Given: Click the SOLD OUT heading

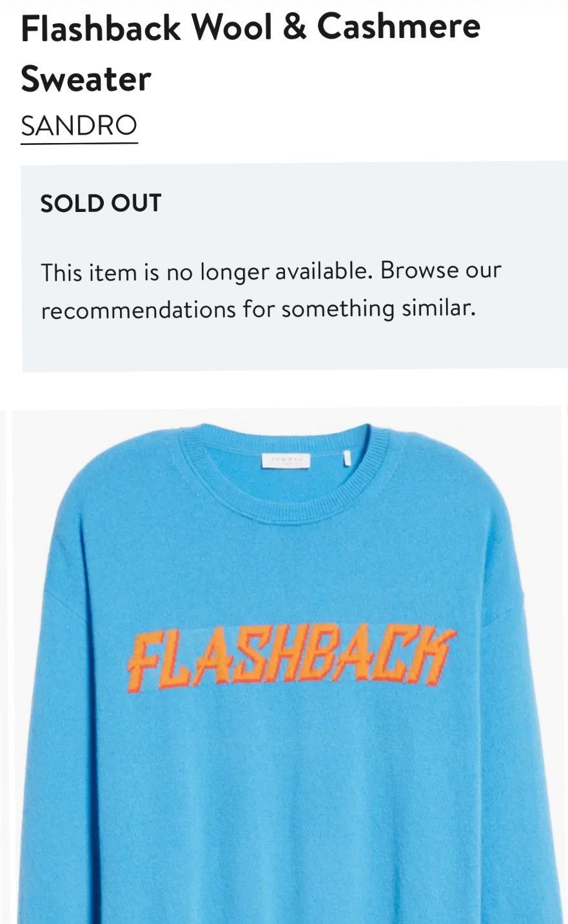Looking at the screenshot, I should (x=101, y=203).
